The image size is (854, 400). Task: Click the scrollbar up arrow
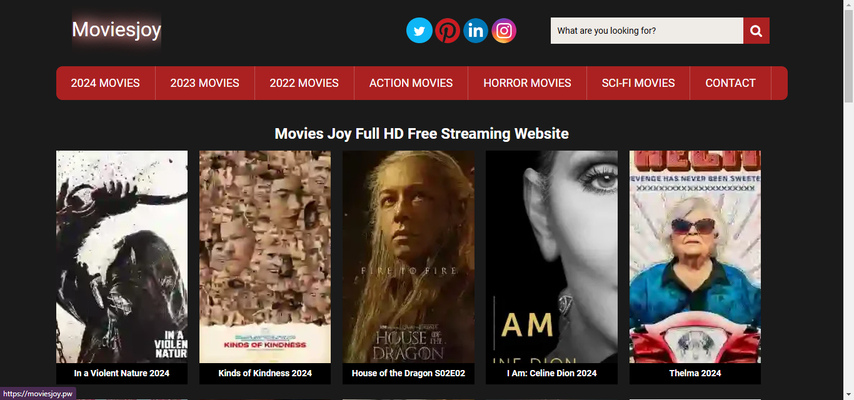click(x=849, y=4)
